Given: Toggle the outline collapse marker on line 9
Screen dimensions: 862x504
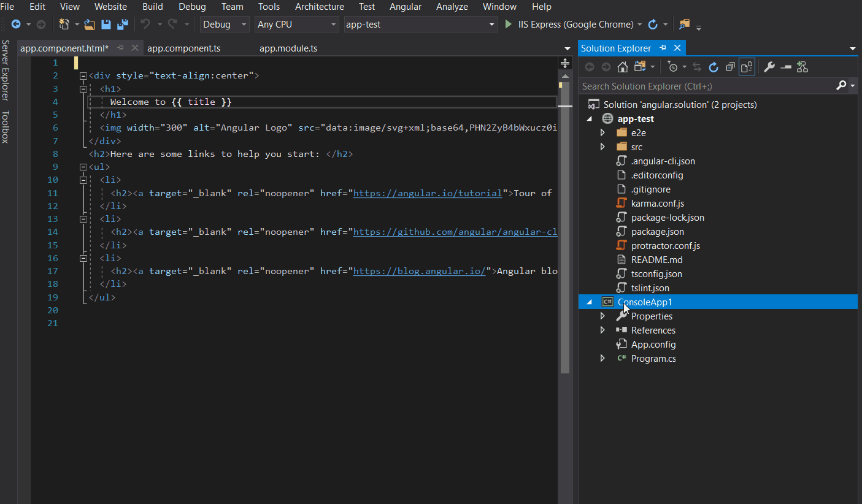Looking at the screenshot, I should tap(83, 166).
